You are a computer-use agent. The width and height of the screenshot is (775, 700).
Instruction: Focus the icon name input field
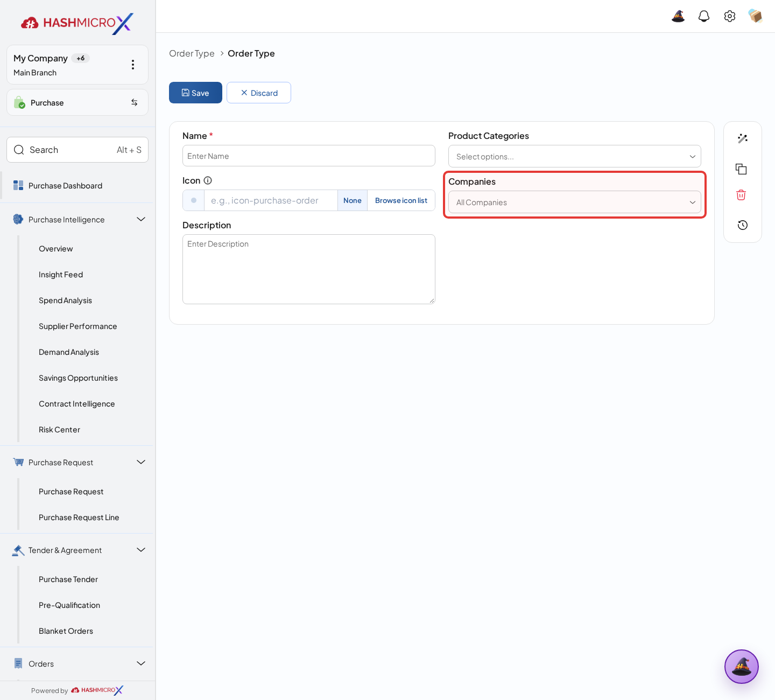(271, 200)
